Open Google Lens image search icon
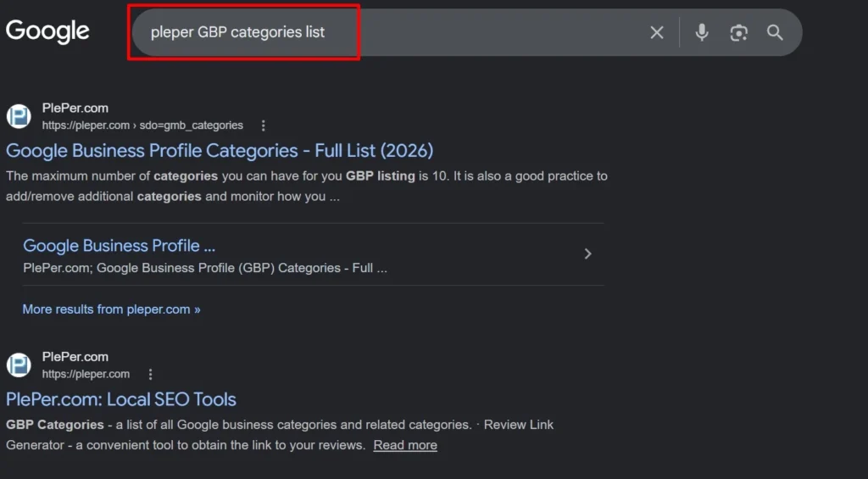This screenshot has width=868, height=479. 738,33
